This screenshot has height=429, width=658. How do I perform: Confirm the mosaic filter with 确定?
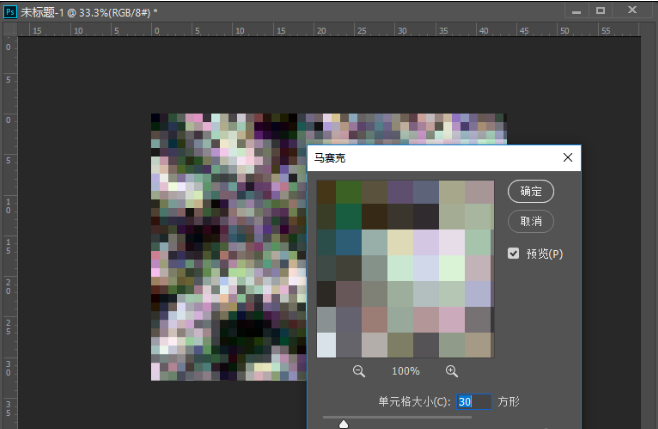tap(531, 191)
